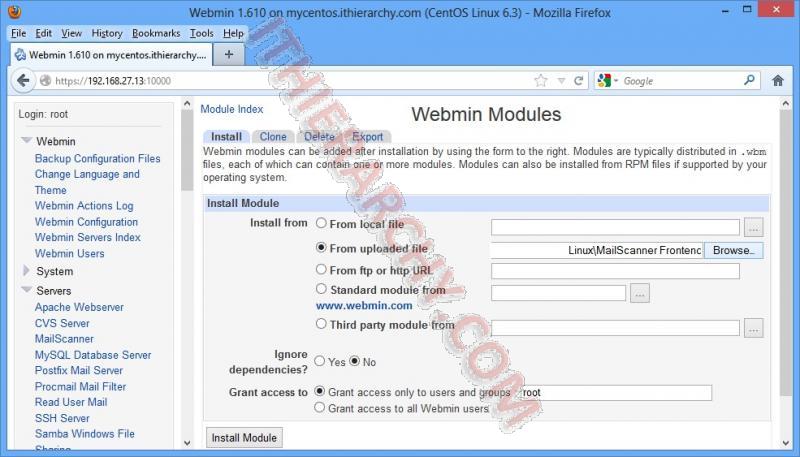Collapse the Servers category in sidebar
Image resolution: width=800 pixels, height=457 pixels.
click(27, 290)
